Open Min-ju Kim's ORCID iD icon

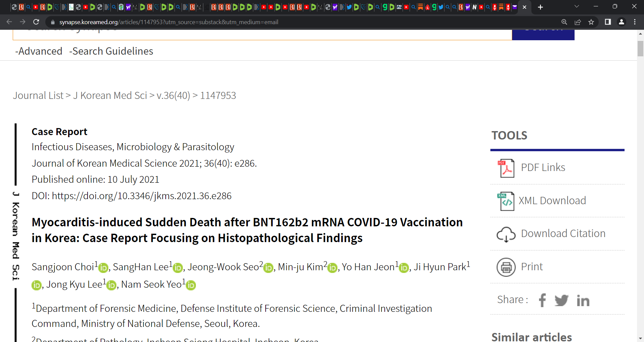(x=332, y=268)
